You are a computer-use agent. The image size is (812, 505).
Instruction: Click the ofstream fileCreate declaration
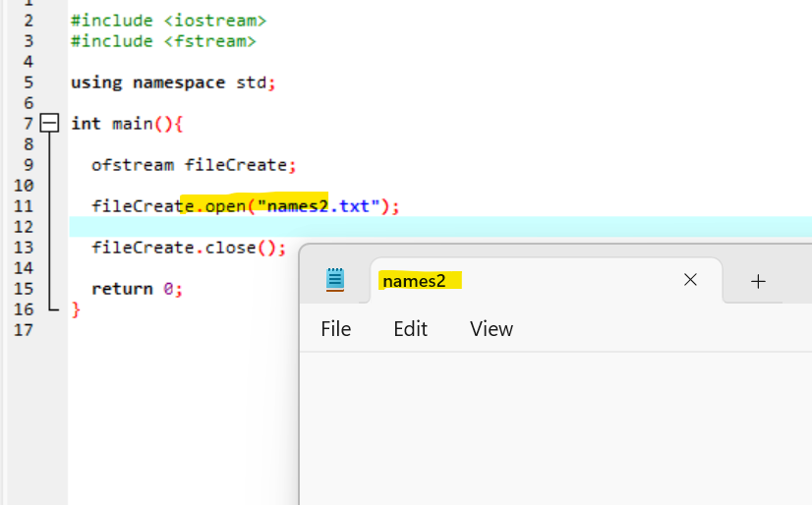(194, 165)
